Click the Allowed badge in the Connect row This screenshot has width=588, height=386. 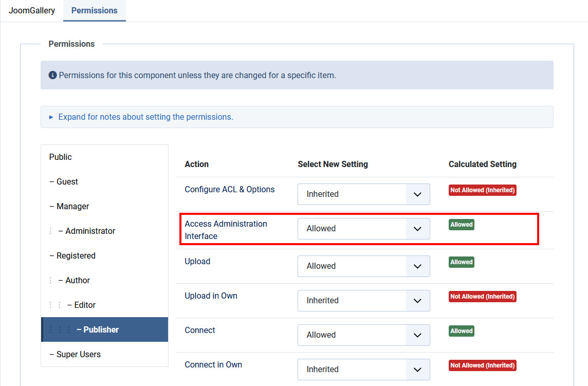click(x=461, y=331)
